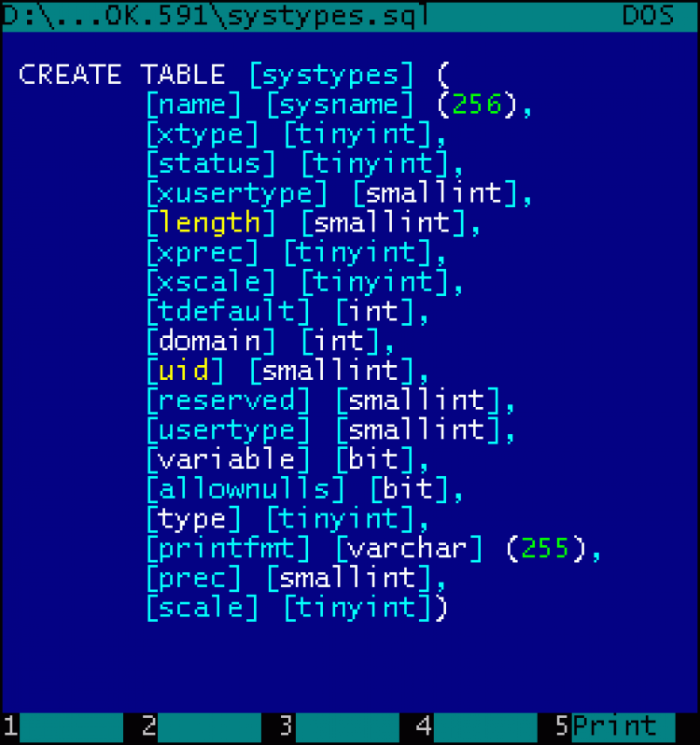Viewport: 700px width, 745px height.
Task: Click the green 256 number
Action: 478,105
